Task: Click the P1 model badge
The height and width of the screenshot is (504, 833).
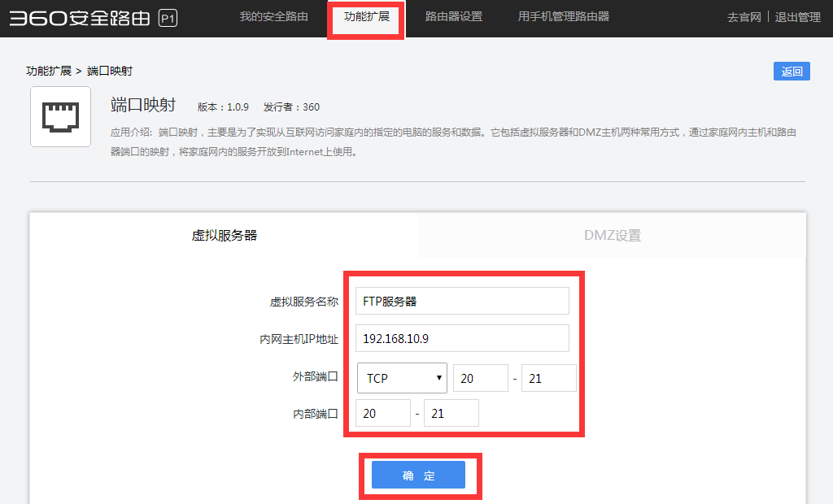Action: (168, 20)
